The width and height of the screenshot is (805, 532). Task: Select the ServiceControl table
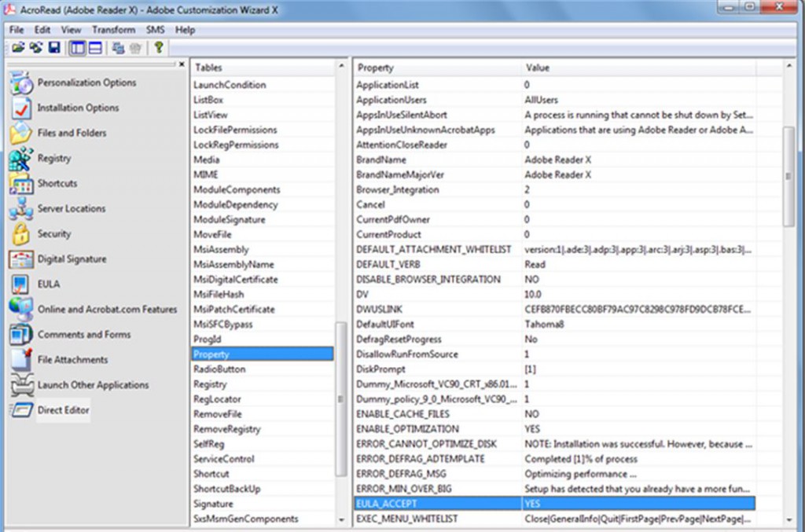tap(263, 459)
